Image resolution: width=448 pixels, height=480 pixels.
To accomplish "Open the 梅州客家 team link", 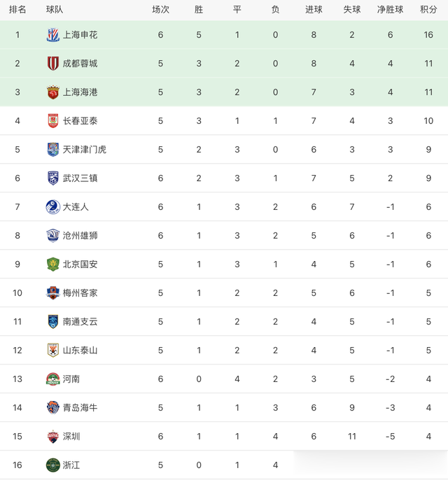I will pyautogui.click(x=80, y=292).
